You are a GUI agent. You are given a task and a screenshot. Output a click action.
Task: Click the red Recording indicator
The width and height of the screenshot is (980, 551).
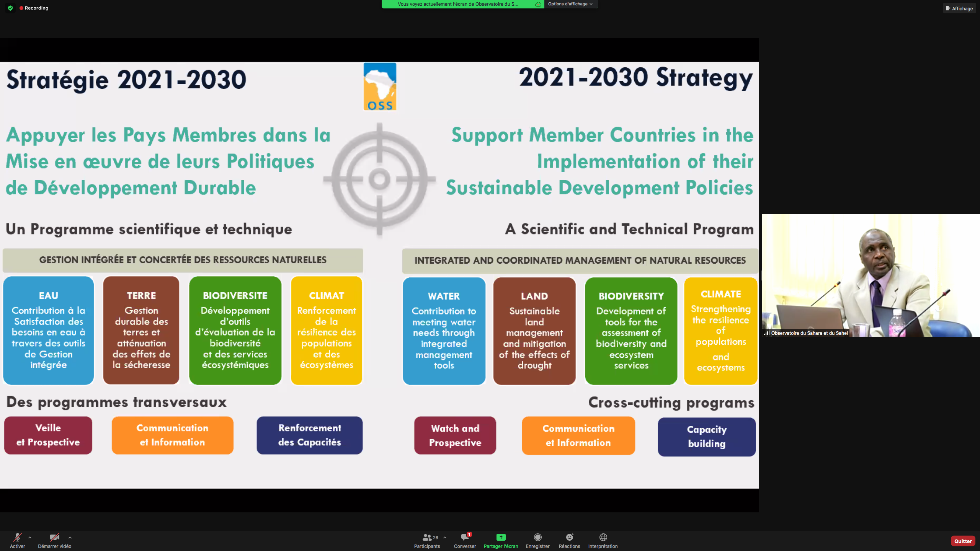pos(34,8)
